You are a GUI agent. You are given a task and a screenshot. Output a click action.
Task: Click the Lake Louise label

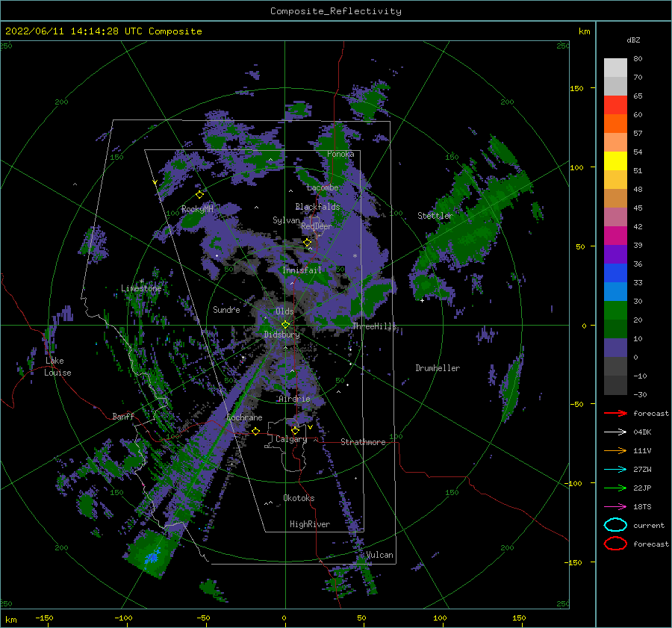[x=57, y=367]
